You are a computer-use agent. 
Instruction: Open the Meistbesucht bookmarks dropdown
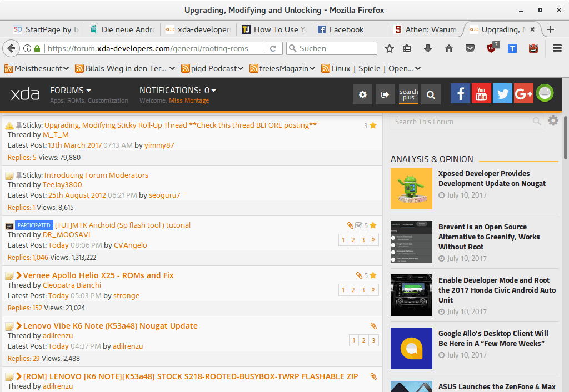[37, 68]
